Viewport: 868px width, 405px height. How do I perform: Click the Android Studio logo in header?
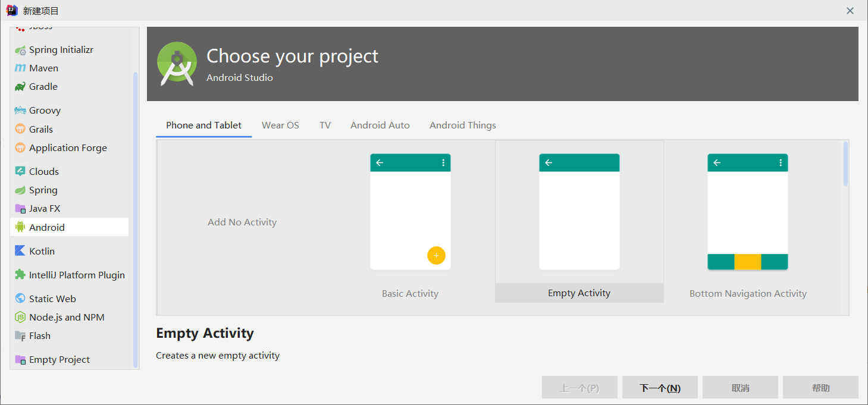point(177,64)
